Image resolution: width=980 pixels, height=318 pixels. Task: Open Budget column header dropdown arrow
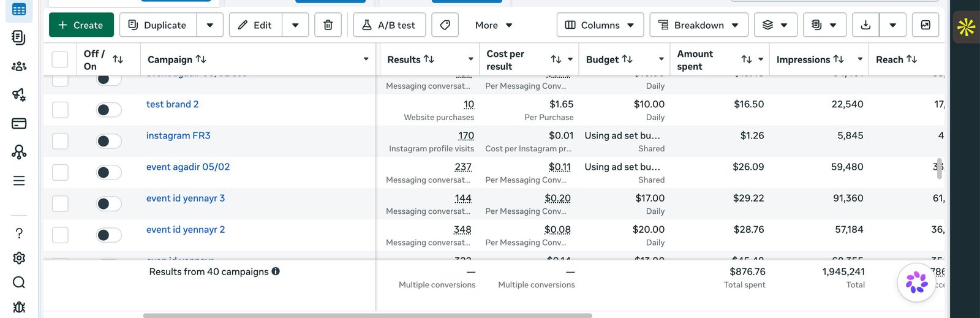(x=661, y=59)
